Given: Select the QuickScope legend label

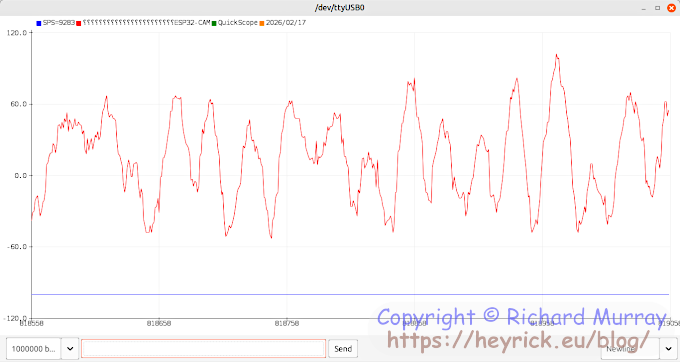Looking at the screenshot, I should tap(238, 23).
